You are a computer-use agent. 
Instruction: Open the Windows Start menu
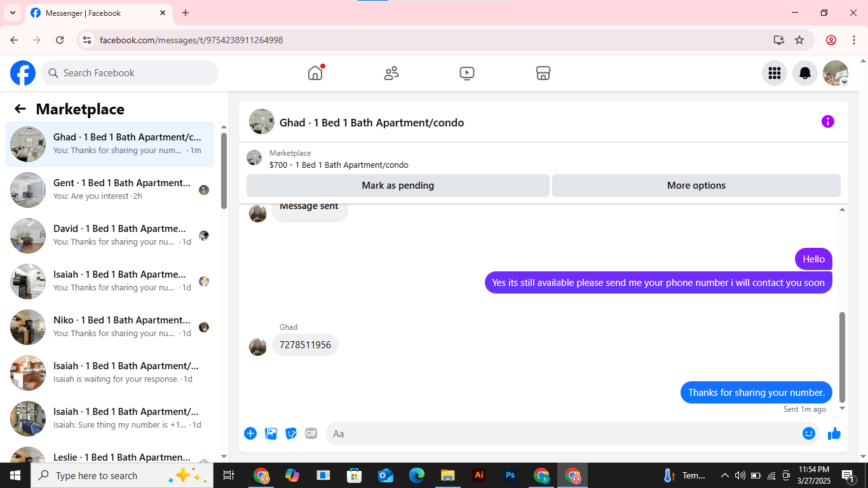click(x=15, y=475)
